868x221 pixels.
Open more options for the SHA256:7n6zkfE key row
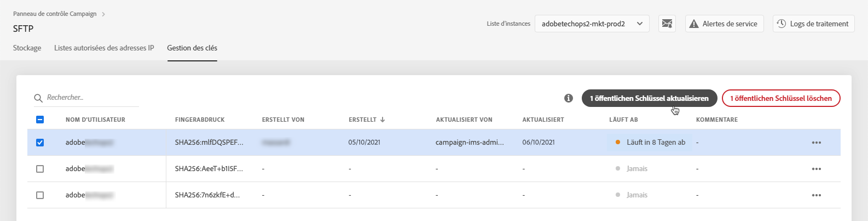point(816,195)
